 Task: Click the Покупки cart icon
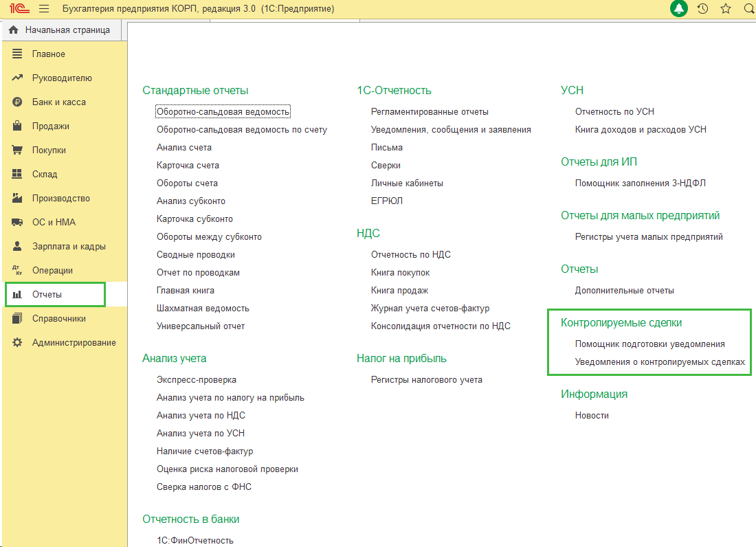[17, 150]
